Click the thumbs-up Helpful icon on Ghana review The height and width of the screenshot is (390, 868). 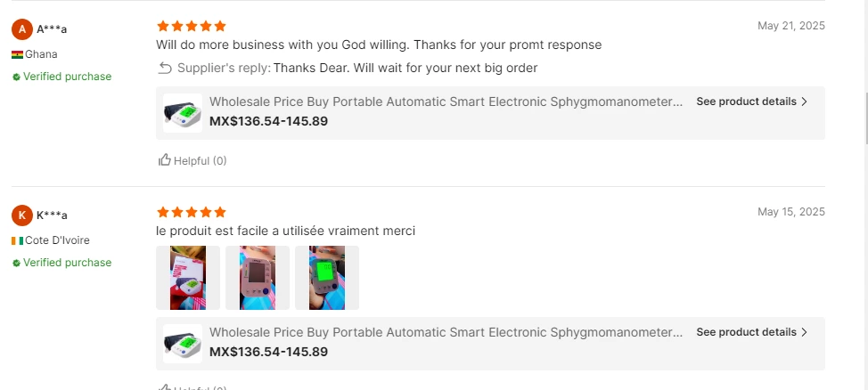coord(164,160)
